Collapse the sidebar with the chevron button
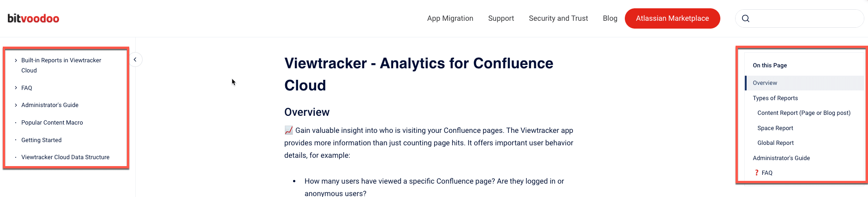Viewport: 868px width, 197px height. click(x=135, y=60)
